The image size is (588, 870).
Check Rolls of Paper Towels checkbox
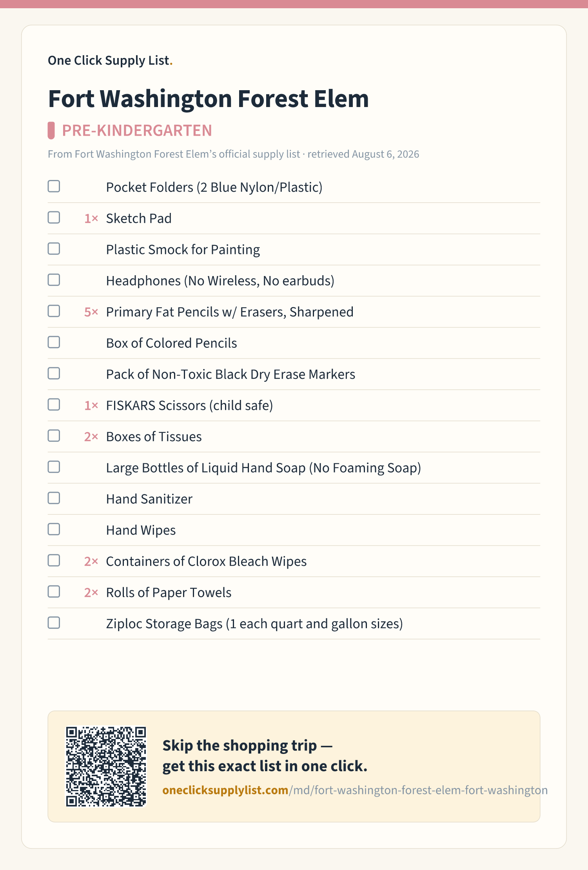tap(54, 592)
